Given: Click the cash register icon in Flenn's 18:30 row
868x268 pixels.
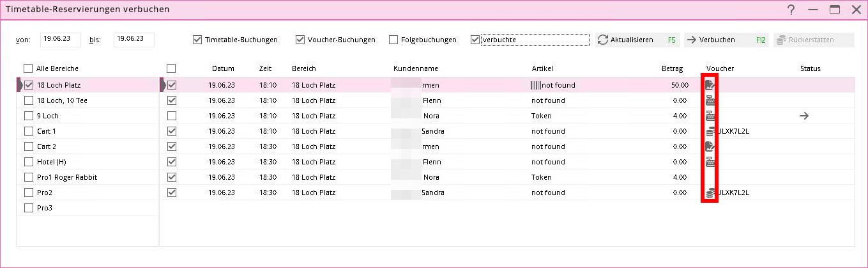Looking at the screenshot, I should (710, 162).
